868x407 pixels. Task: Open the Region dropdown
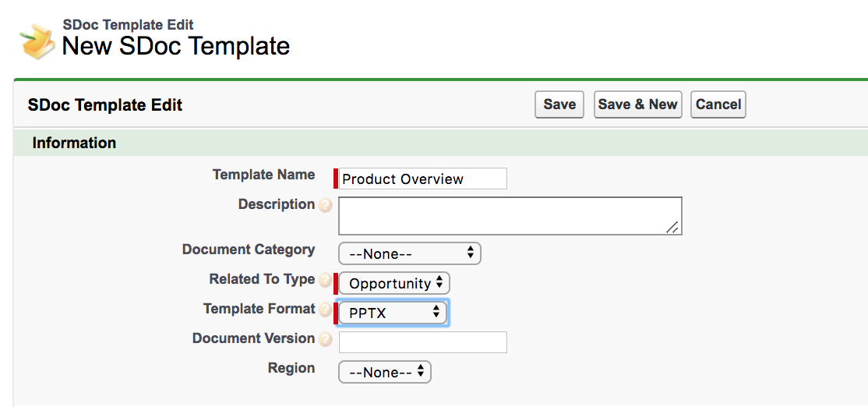pyautogui.click(x=385, y=372)
